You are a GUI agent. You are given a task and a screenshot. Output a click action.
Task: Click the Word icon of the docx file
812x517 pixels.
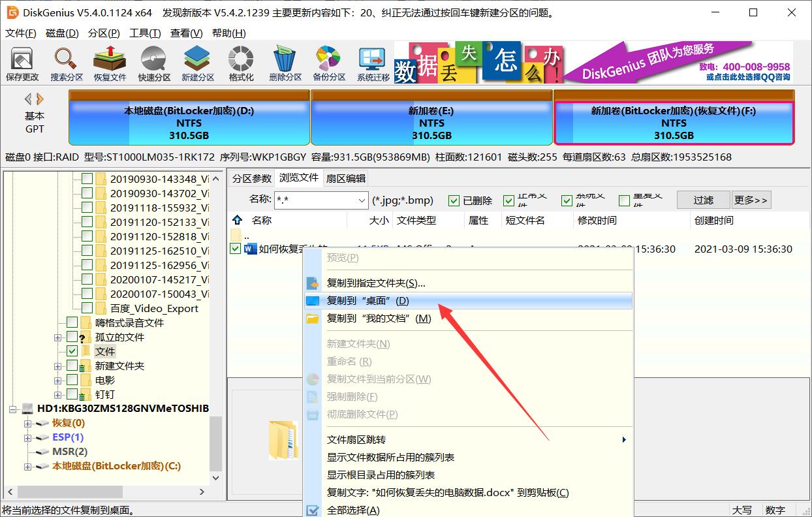pos(250,249)
